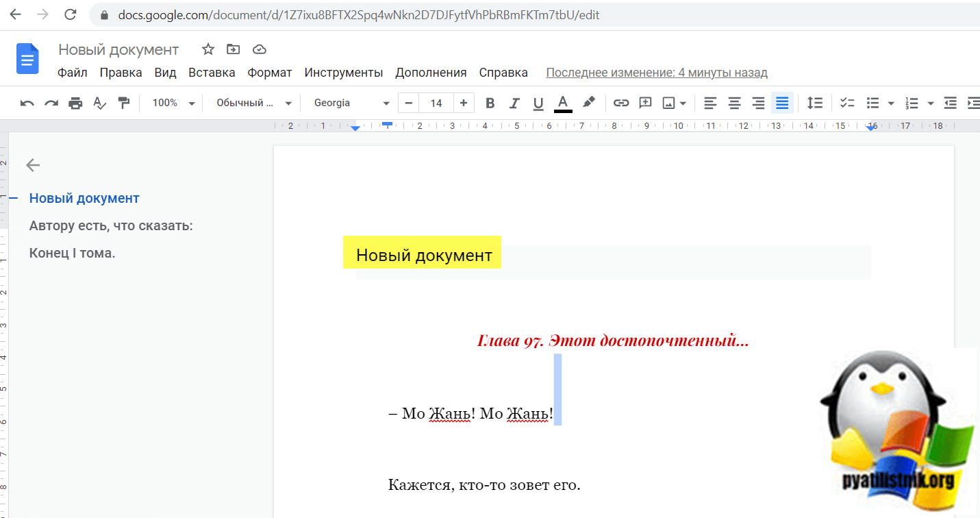Open the Формат menu
Screen dimensions: 980x518
coord(270,73)
